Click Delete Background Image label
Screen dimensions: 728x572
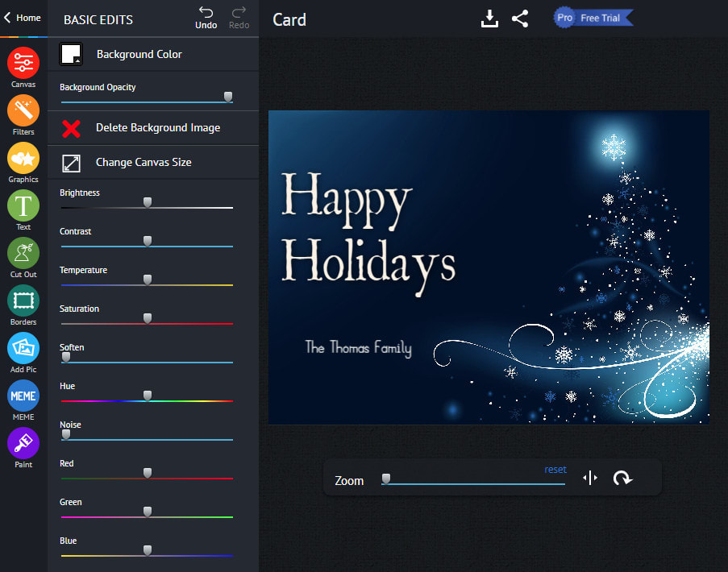(158, 127)
